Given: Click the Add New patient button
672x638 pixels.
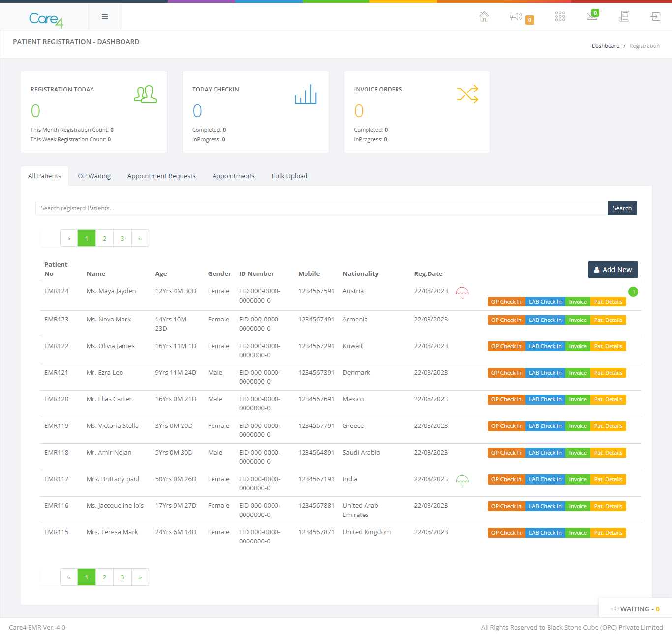Looking at the screenshot, I should click(x=612, y=270).
